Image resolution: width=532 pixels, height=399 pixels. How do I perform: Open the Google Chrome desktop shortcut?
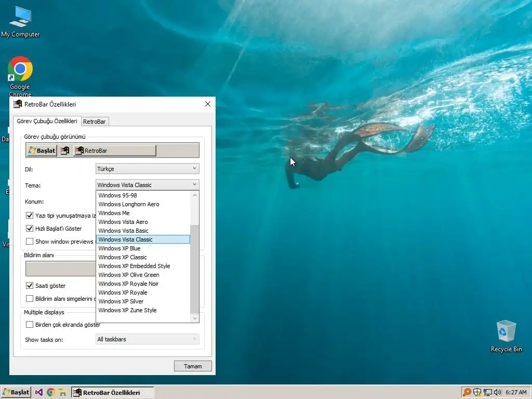click(x=20, y=77)
